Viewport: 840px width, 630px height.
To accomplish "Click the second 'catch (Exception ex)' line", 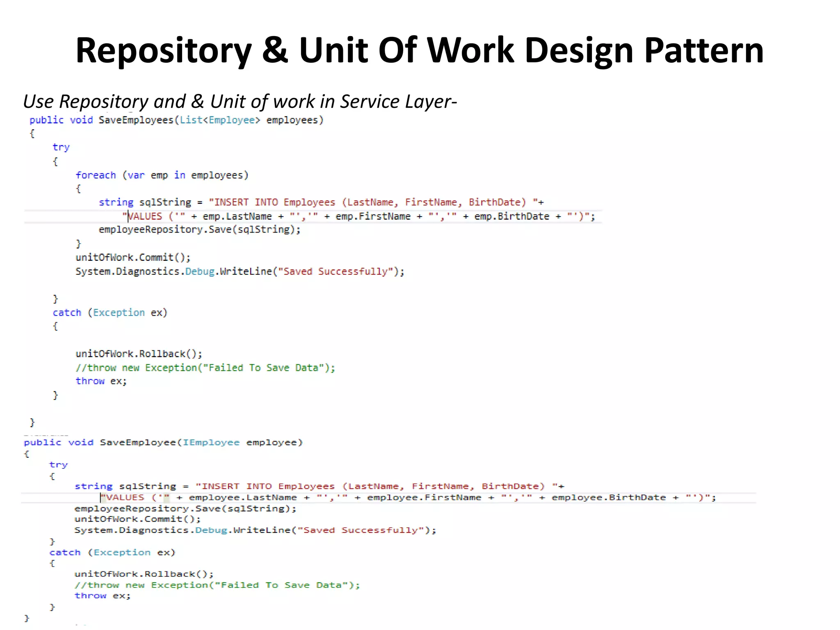I will [112, 552].
